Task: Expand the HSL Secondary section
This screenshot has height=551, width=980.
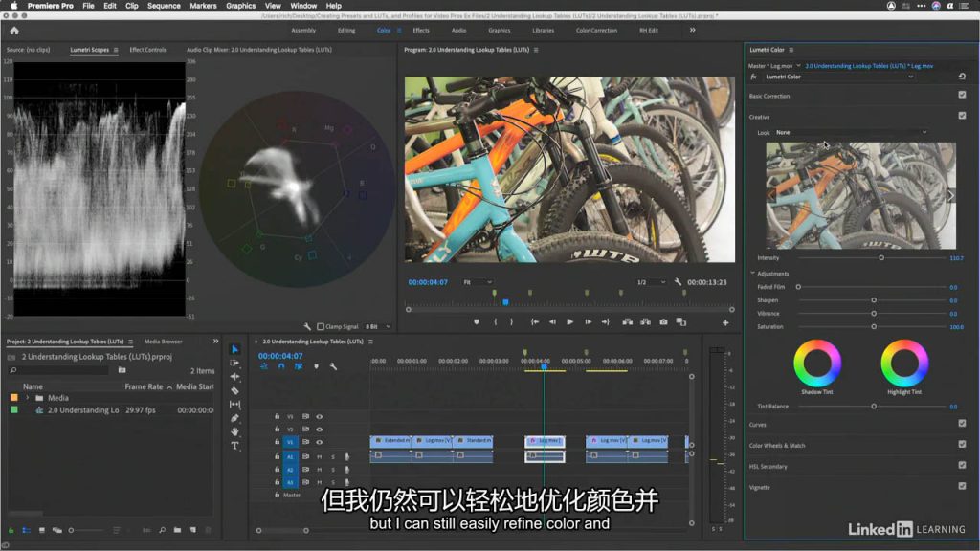Action: [x=768, y=467]
